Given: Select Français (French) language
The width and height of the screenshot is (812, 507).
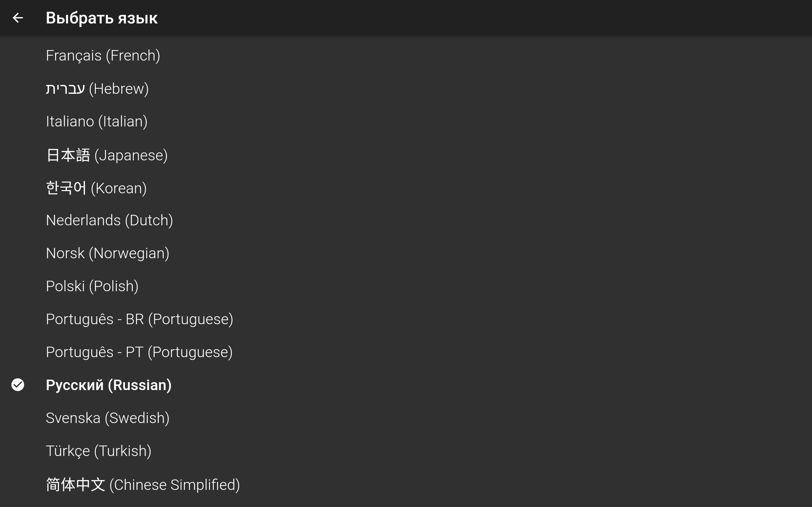Looking at the screenshot, I should pyautogui.click(x=103, y=56).
